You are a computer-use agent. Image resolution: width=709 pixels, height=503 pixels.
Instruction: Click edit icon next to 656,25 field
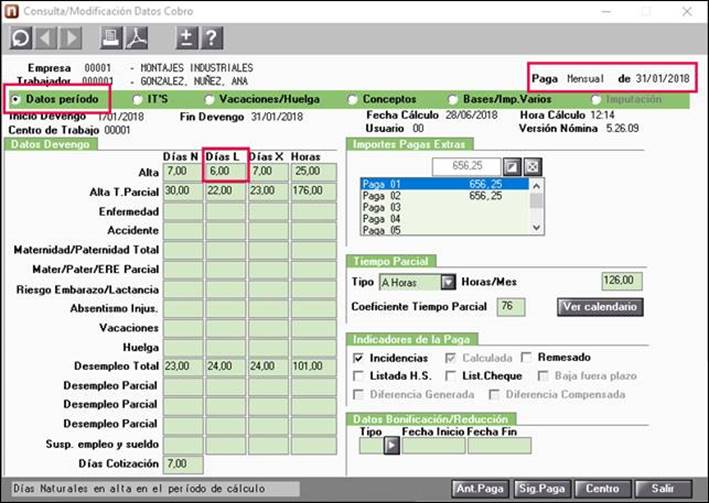pos(512,167)
